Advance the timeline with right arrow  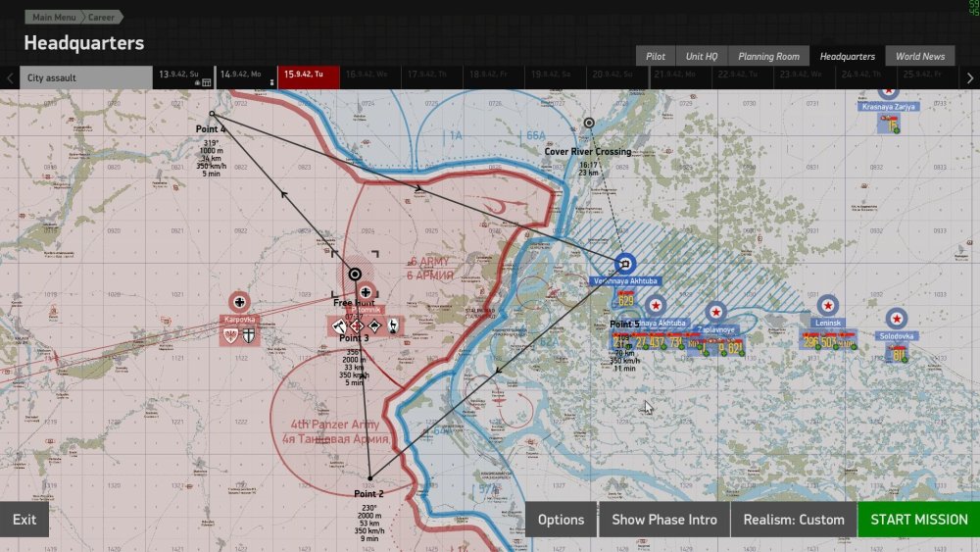[x=969, y=78]
